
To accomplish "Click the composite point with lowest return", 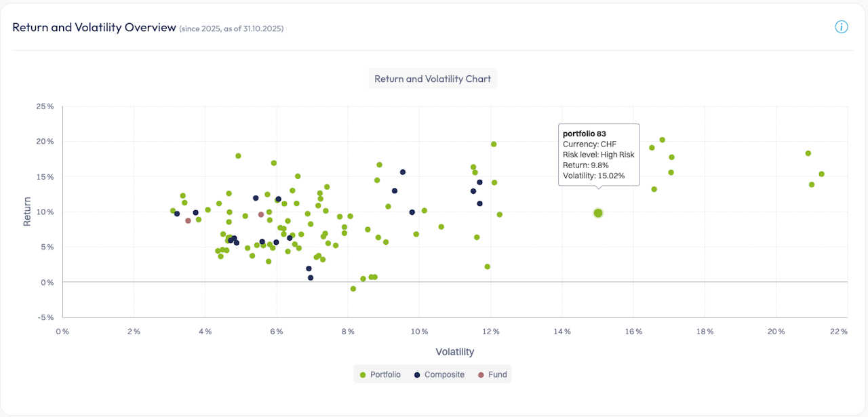I will click(311, 277).
